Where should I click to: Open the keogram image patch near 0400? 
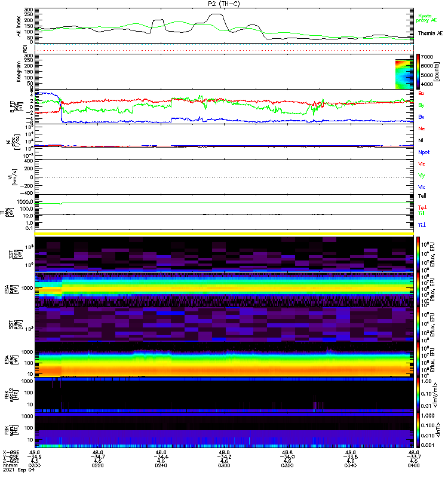(404, 74)
